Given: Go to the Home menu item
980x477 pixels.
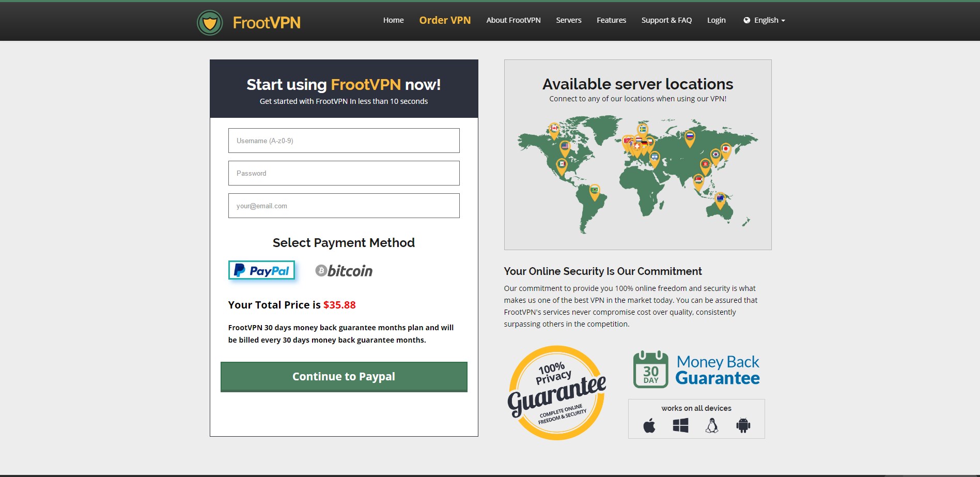Looking at the screenshot, I should tap(394, 20).
